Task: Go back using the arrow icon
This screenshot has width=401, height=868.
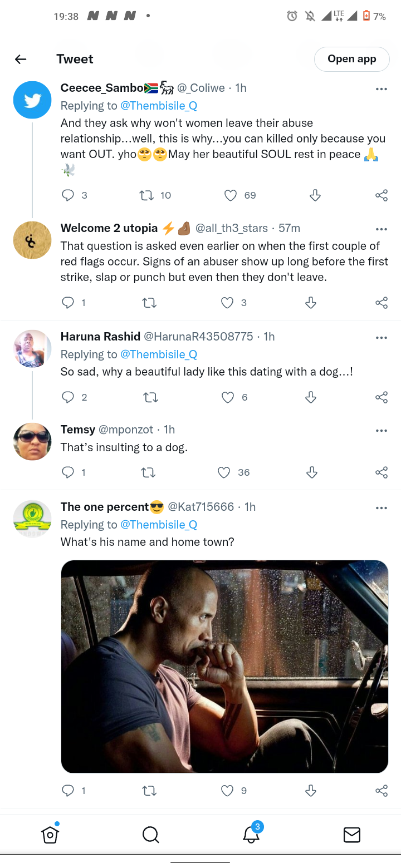Action: point(21,59)
